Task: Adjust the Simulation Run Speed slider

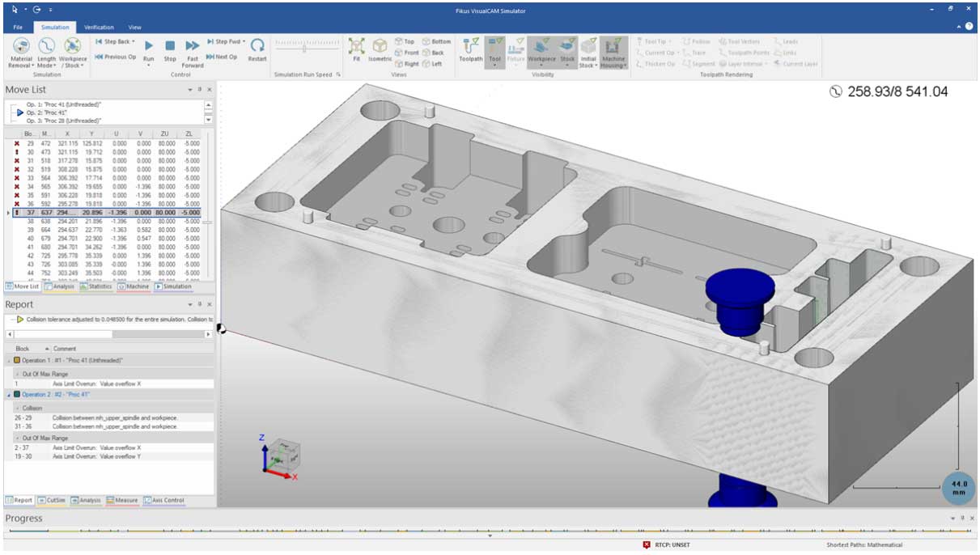Action: coord(303,47)
